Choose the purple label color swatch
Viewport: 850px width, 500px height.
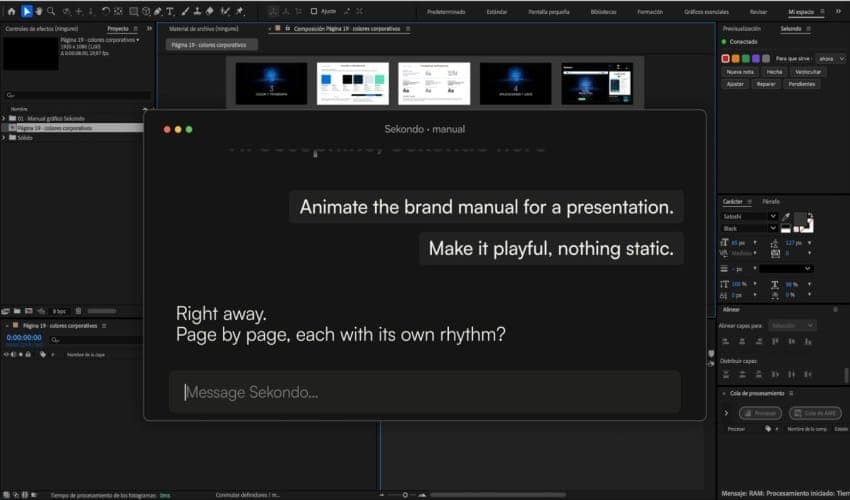click(756, 59)
